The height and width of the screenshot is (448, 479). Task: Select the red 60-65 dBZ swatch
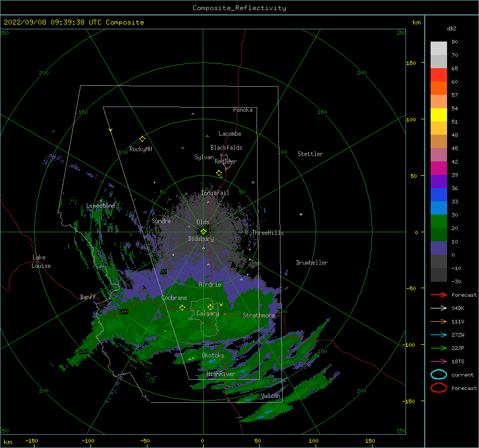tap(439, 75)
